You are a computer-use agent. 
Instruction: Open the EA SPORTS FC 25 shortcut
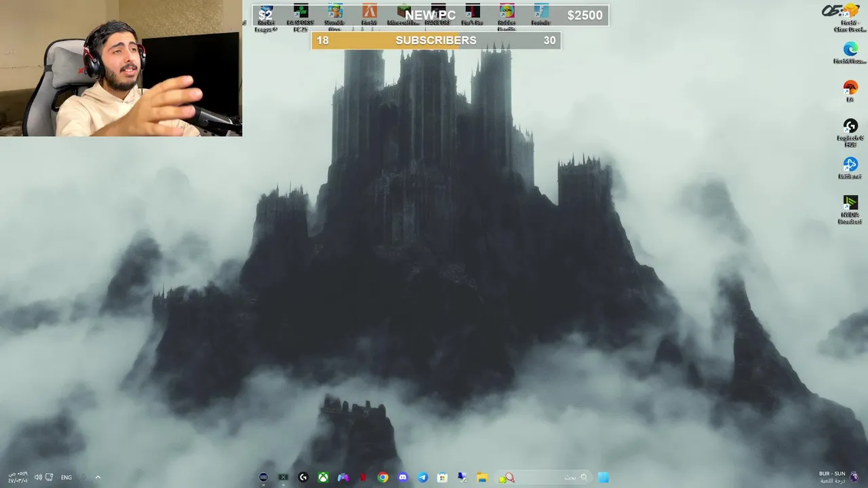pyautogui.click(x=300, y=18)
